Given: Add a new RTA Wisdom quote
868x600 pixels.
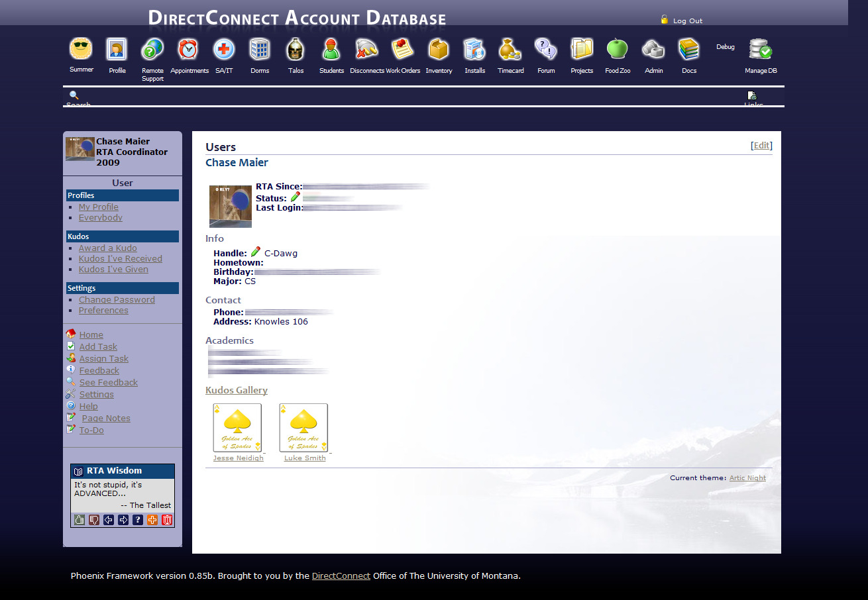Looking at the screenshot, I should (152, 520).
